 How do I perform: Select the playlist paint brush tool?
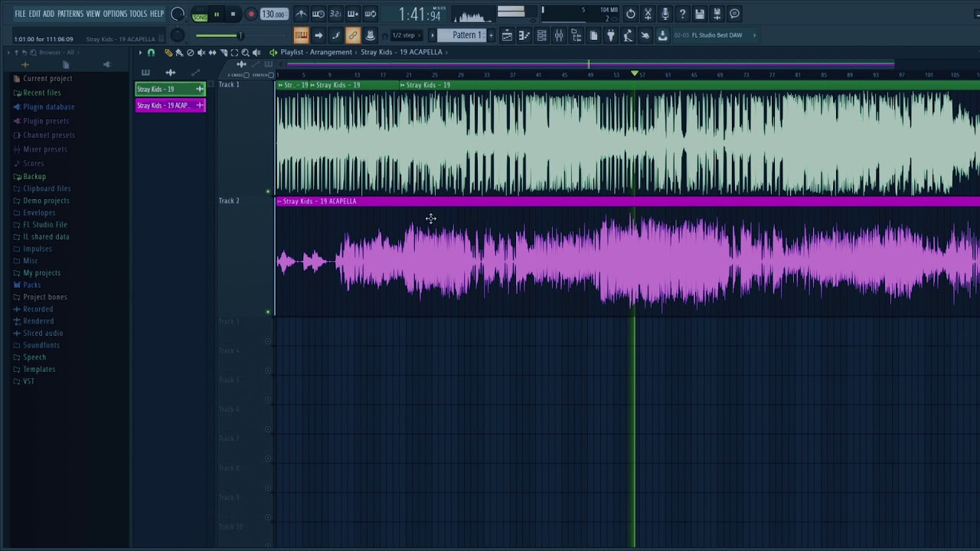tap(179, 53)
